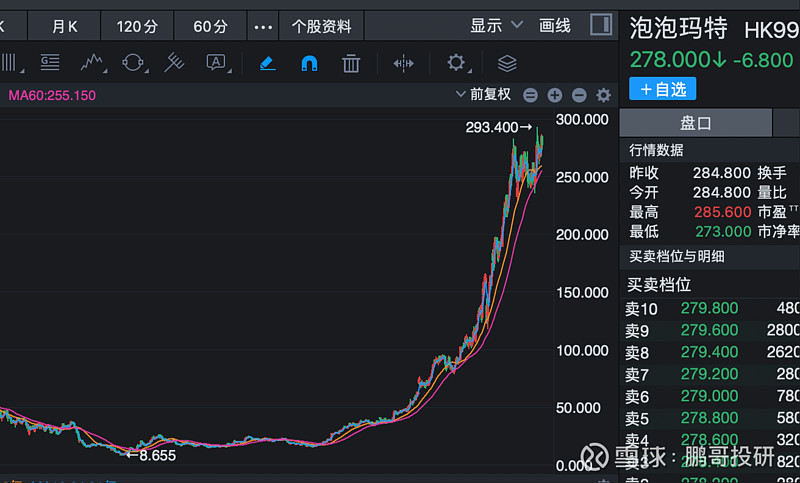
Task: Click the 卖8 price 279.400 row
Action: click(712, 352)
